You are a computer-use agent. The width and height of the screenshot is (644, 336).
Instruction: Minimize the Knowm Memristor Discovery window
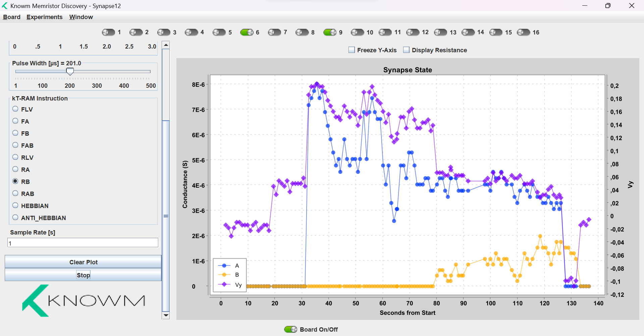585,6
